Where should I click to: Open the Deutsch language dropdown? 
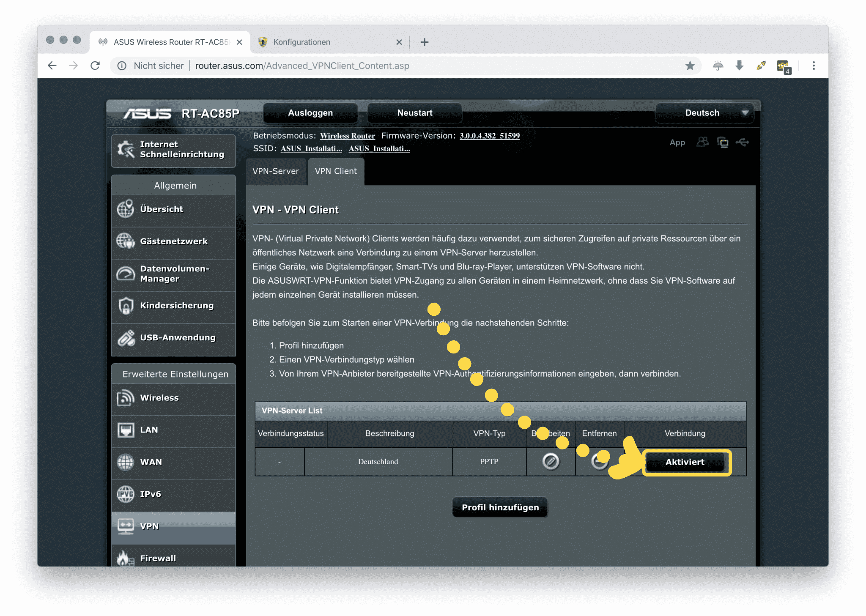(x=705, y=113)
